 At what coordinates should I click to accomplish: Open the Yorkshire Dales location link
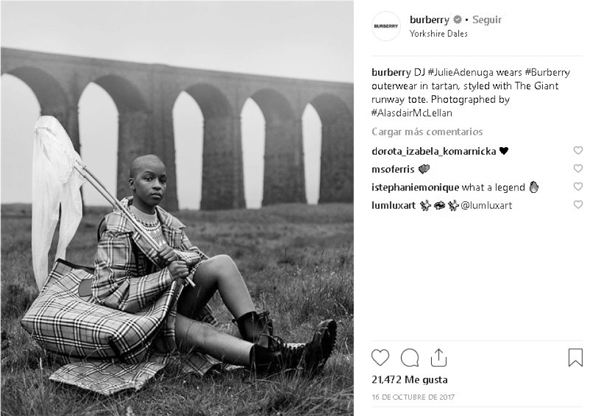pyautogui.click(x=439, y=34)
